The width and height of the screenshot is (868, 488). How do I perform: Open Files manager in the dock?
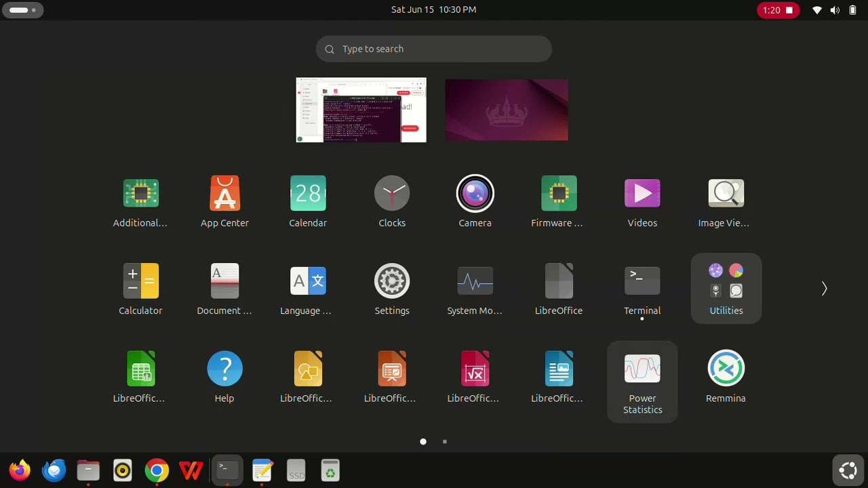pyautogui.click(x=88, y=470)
